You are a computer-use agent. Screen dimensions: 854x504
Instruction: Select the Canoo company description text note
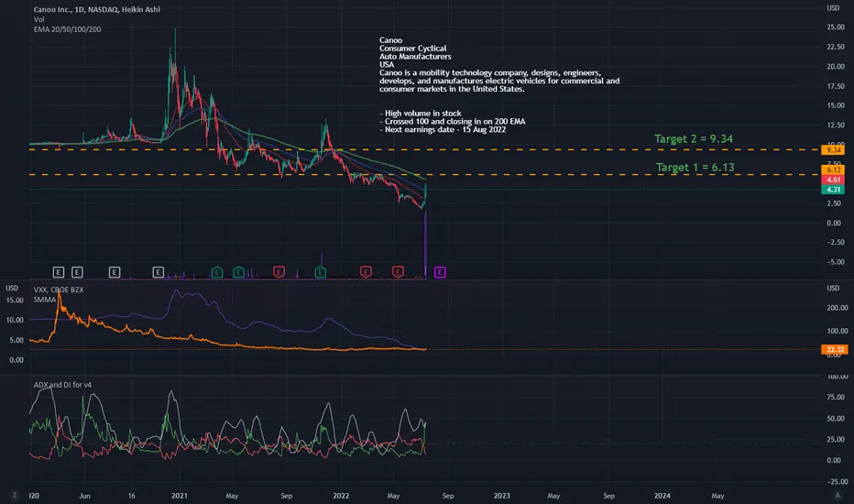click(x=499, y=64)
